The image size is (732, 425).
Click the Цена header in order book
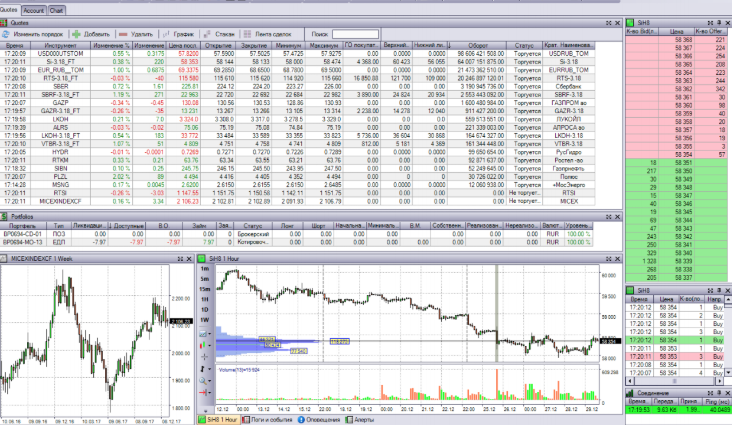(x=676, y=31)
